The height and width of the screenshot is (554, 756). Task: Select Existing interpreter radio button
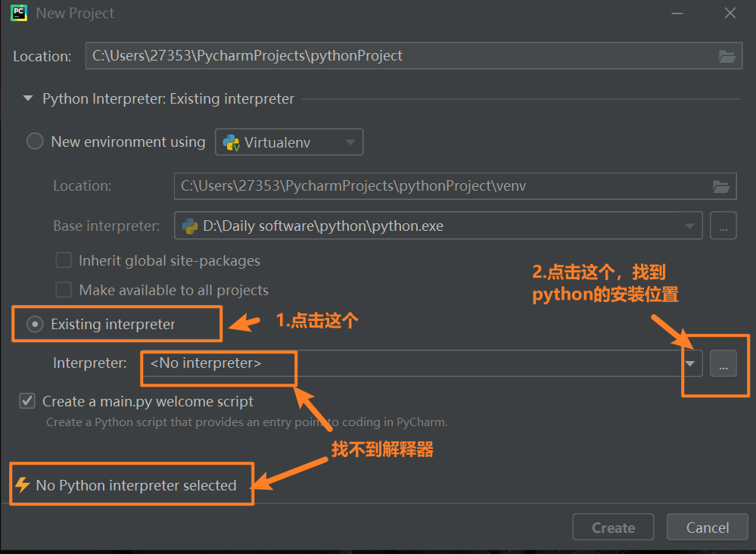[35, 324]
